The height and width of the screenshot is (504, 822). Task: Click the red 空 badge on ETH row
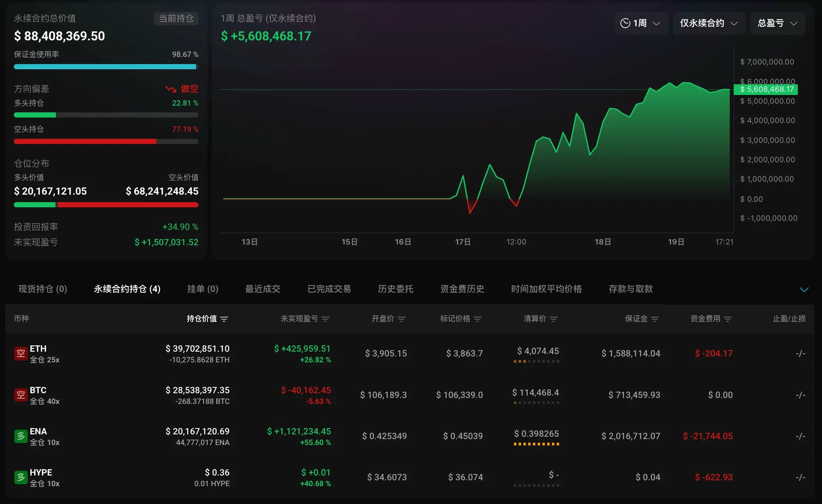(x=21, y=353)
